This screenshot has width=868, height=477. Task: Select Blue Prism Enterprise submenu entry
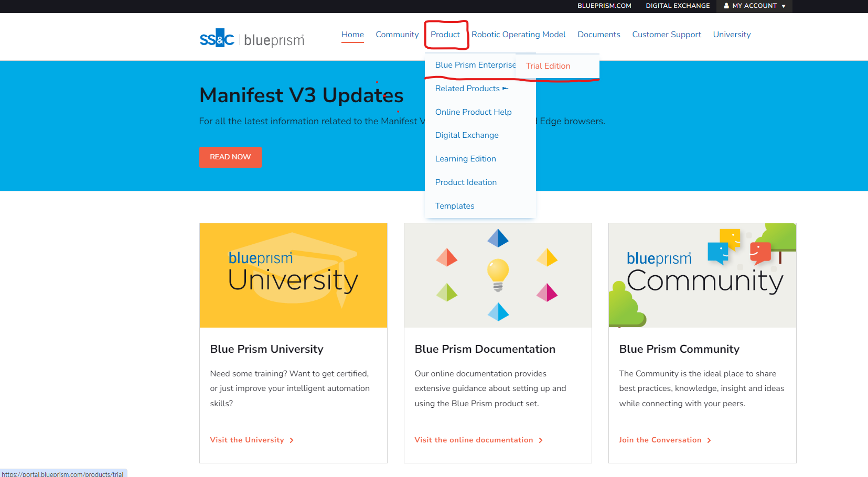(x=475, y=65)
